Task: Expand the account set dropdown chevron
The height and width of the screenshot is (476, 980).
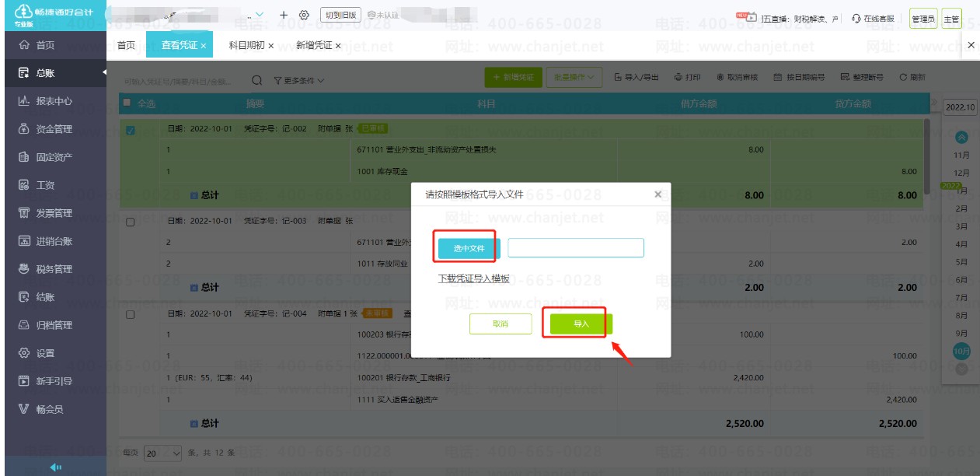Action: point(260,15)
